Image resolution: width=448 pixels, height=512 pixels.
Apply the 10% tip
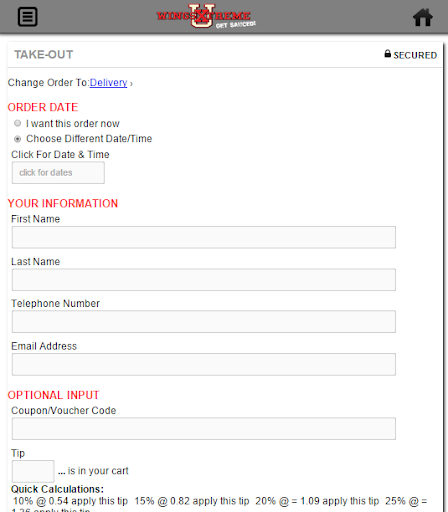point(99,501)
